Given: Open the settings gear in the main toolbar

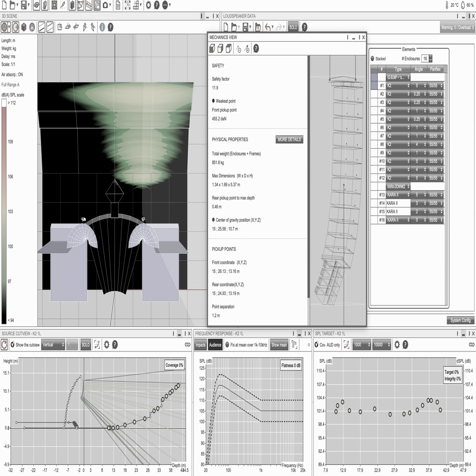Looking at the screenshot, I should (x=148, y=6).
